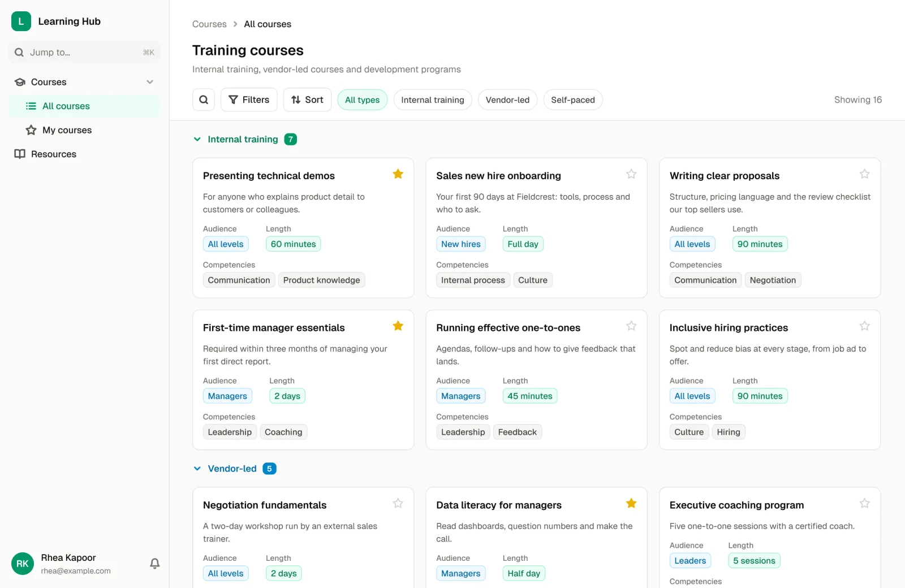Screen dimensions: 905x588
Task: Click the Vendor-led count badge 5
Action: (269, 469)
